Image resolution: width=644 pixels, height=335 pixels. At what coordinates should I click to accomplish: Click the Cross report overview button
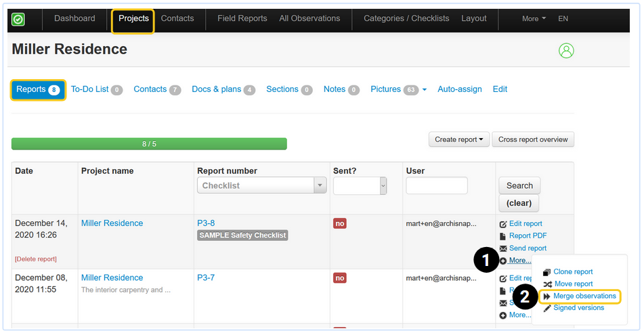click(x=533, y=139)
